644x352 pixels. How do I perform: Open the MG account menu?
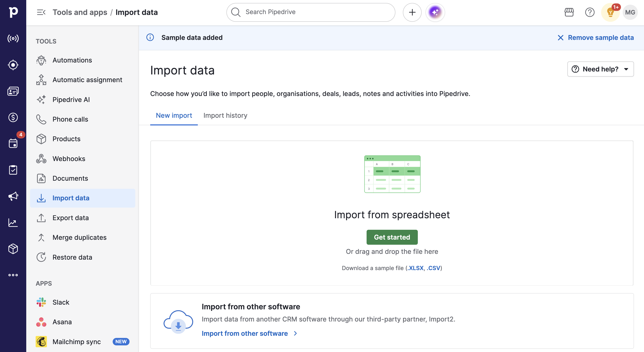[630, 12]
